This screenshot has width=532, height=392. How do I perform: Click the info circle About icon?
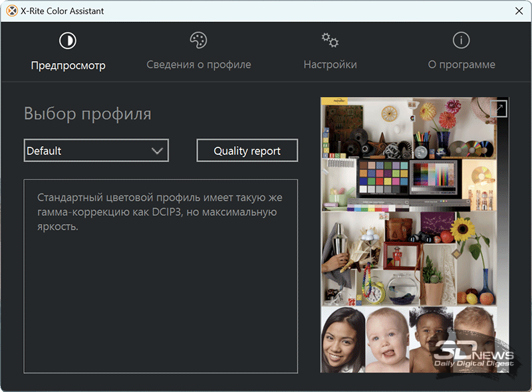tap(461, 41)
